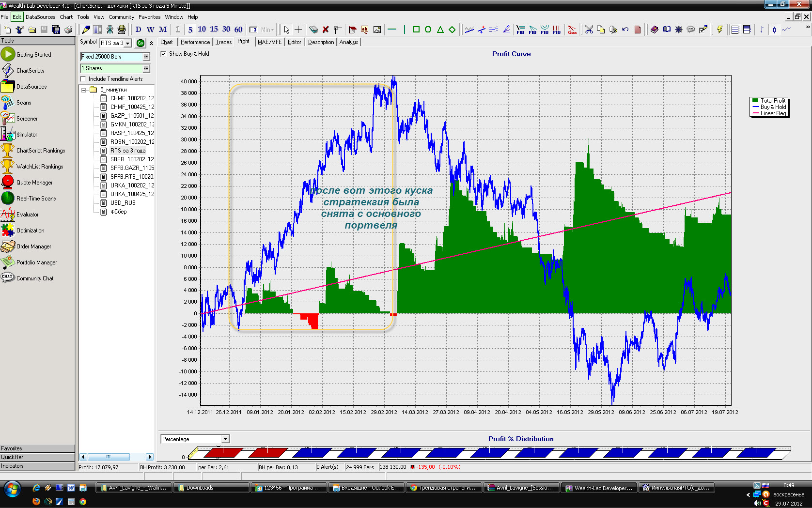Screen dimensions: 812x508
Task: Select the rectangle drawing tool
Action: coord(416,30)
